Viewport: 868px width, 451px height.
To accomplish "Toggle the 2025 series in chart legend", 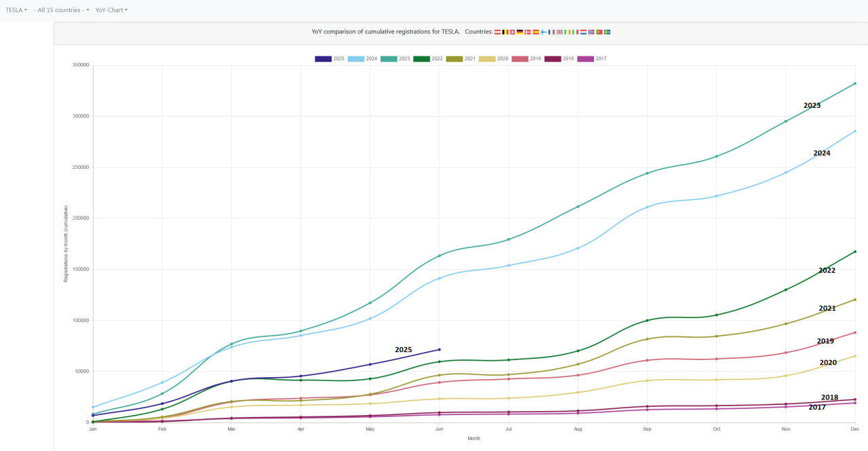I will [x=330, y=59].
